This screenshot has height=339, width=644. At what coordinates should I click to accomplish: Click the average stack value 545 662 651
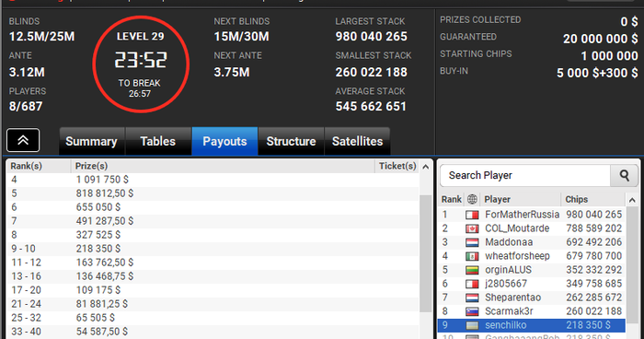click(371, 107)
